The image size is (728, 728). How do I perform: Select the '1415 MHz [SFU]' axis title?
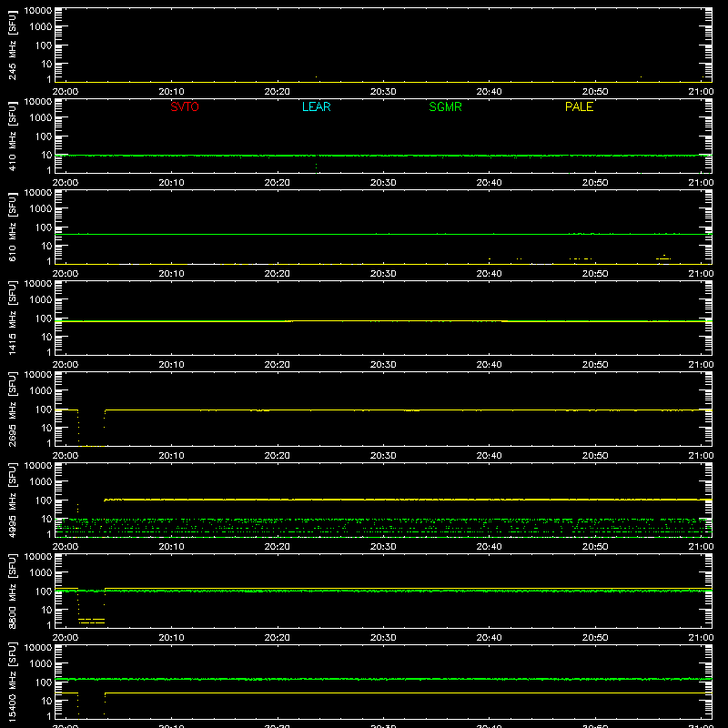tap(12, 318)
